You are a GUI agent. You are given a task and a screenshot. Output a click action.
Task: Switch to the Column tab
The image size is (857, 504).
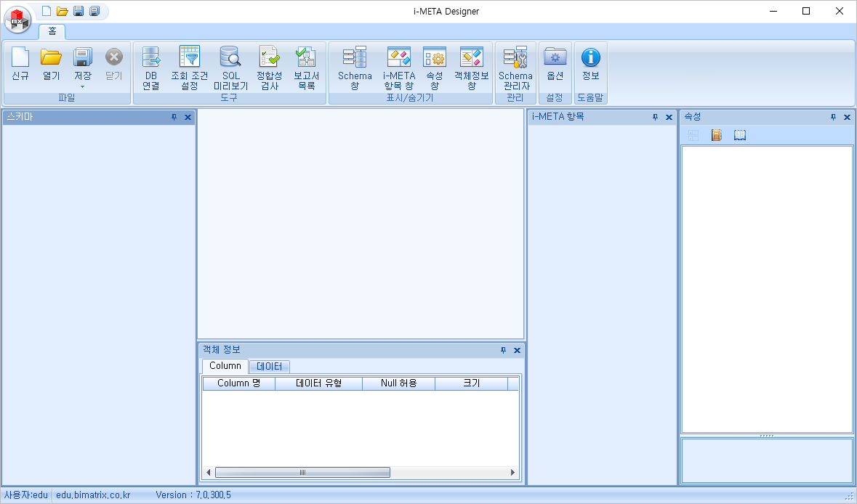(225, 366)
